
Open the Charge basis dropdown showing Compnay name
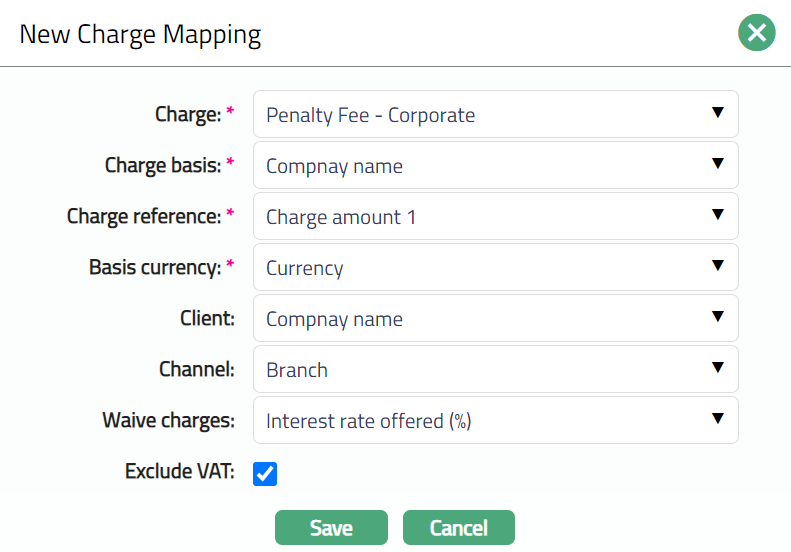pyautogui.click(x=480, y=166)
